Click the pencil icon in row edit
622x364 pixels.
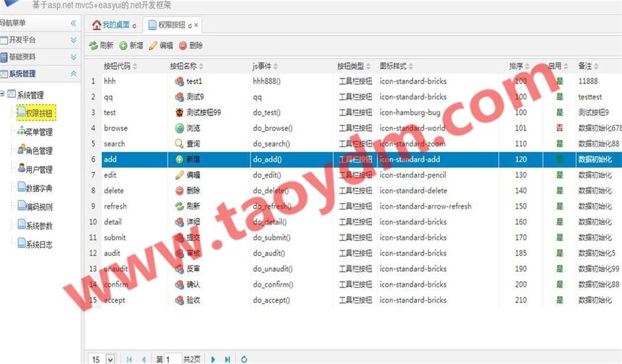pos(179,175)
